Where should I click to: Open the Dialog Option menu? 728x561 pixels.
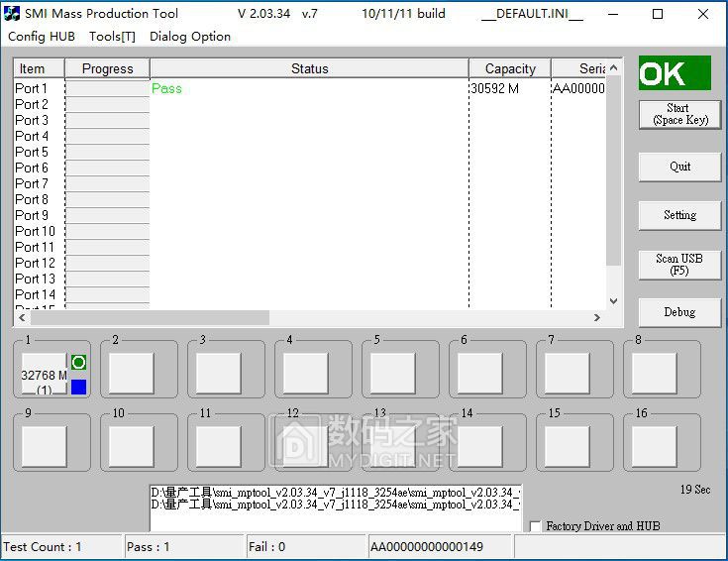pos(190,37)
